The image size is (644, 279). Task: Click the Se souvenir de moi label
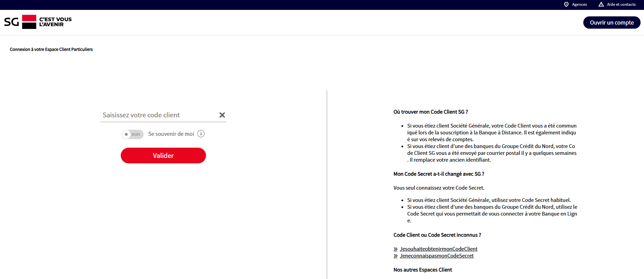[x=171, y=134]
